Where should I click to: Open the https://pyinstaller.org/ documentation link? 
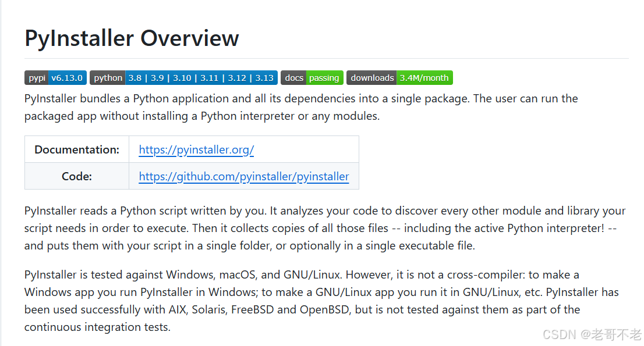[x=196, y=149]
